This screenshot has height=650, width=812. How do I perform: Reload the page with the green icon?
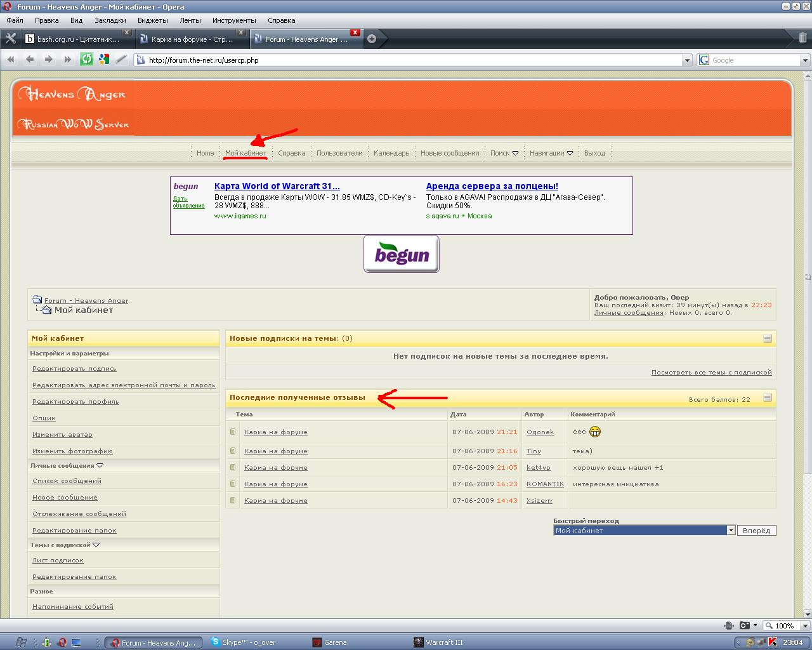(x=86, y=60)
